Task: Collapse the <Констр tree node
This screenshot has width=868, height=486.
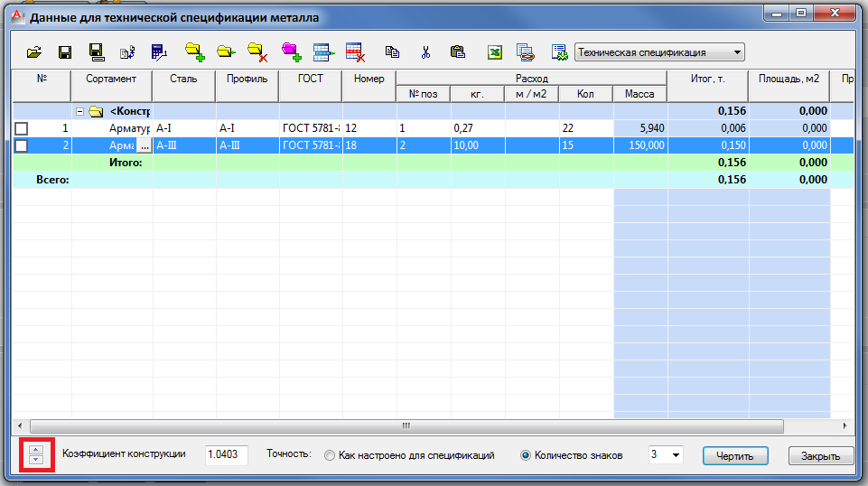Action: point(79,112)
